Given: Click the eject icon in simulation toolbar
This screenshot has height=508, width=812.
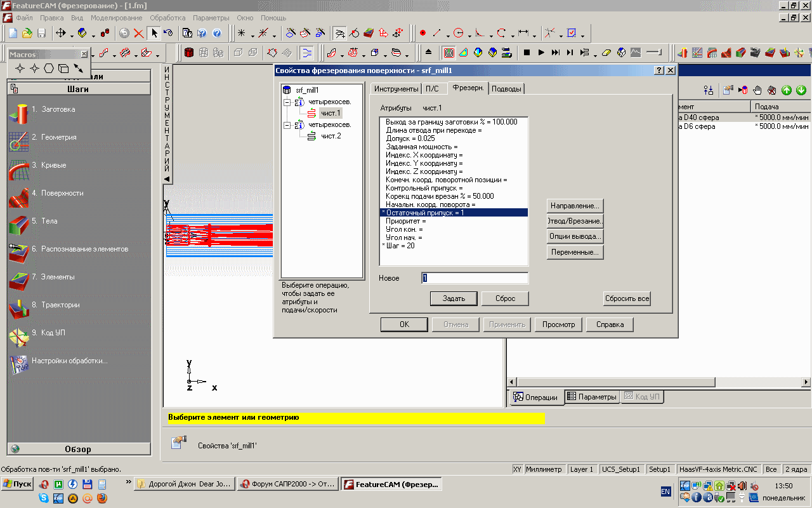Looking at the screenshot, I should [429, 52].
